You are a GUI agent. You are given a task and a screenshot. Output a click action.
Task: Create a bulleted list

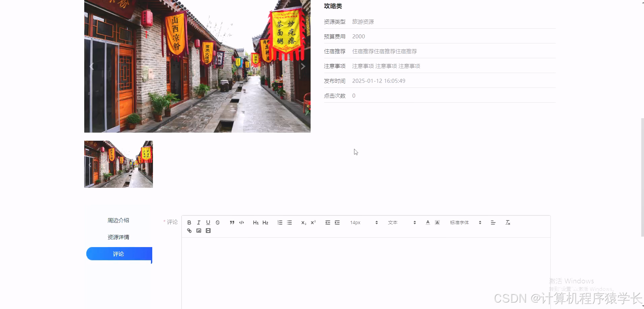[x=289, y=222]
